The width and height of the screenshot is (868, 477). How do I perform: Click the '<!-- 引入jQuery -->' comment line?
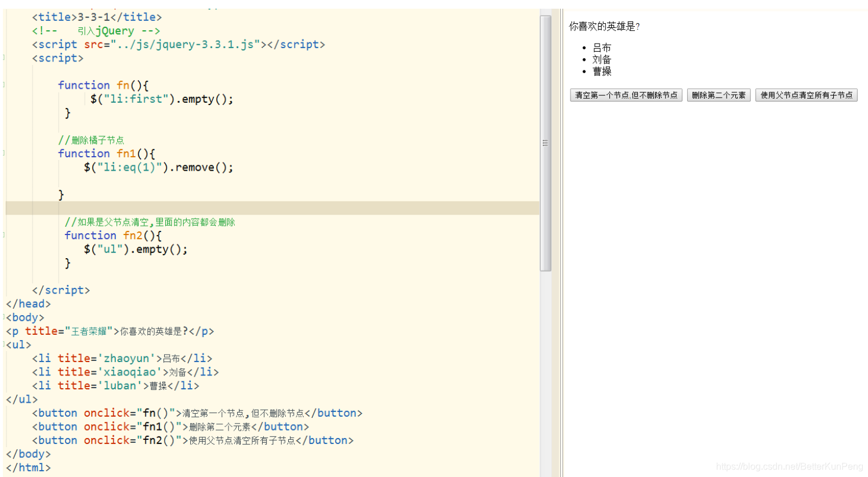coord(96,31)
